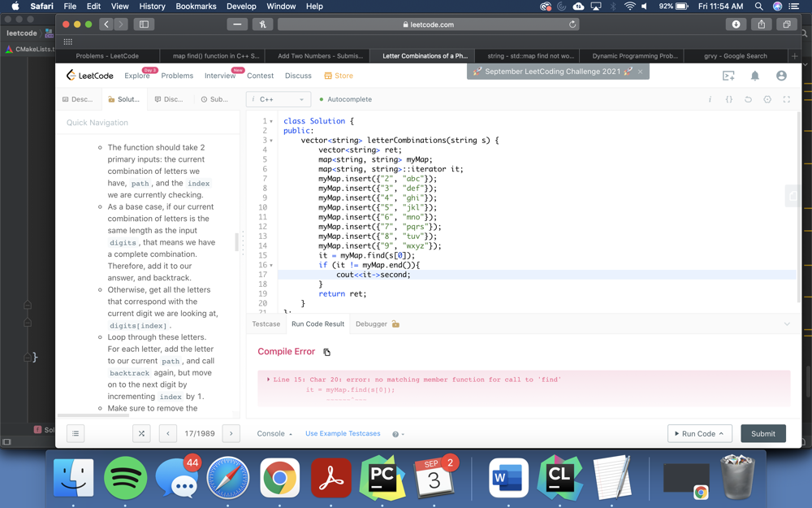Open the Testcase tab
Screen dimensions: 812x508
[266, 324]
